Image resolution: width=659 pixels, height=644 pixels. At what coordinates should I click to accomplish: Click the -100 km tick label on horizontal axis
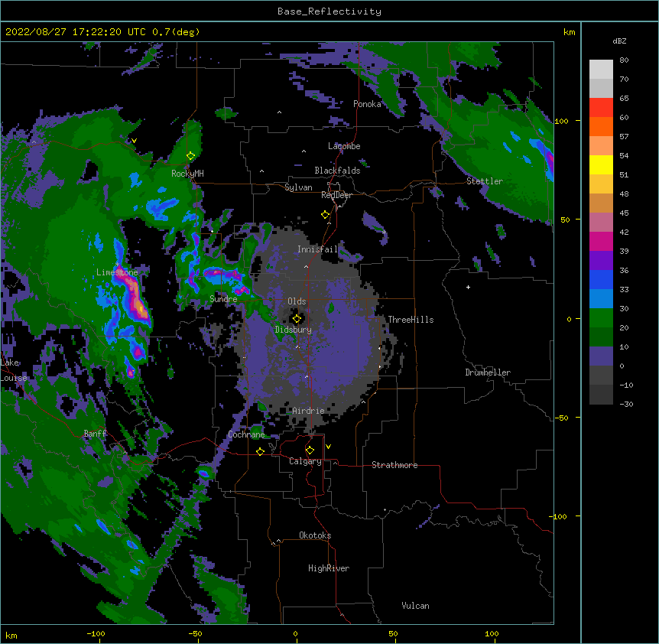pos(96,633)
